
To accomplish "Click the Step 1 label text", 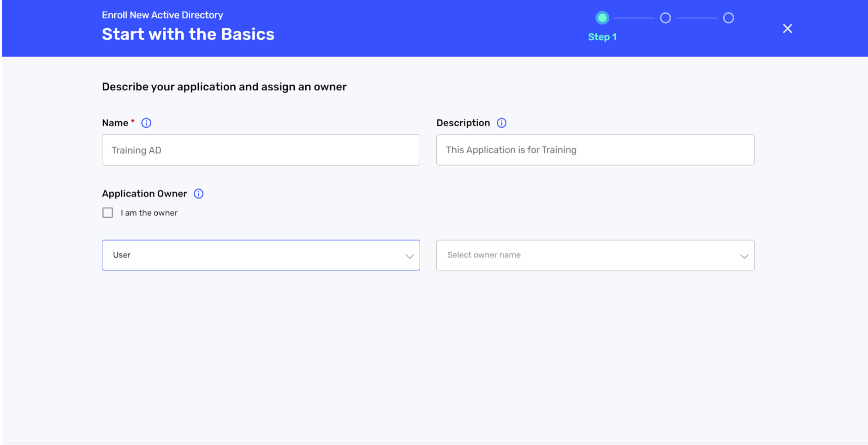I will point(602,37).
